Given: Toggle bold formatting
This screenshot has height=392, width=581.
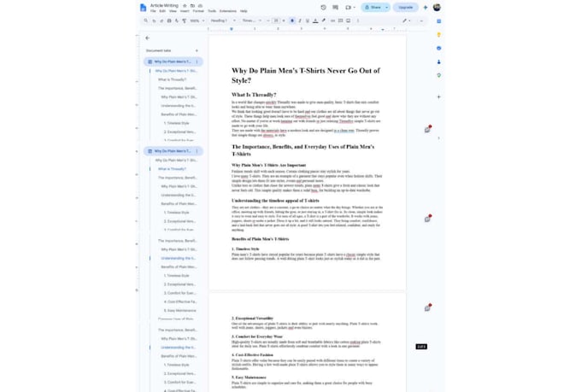Looking at the screenshot, I should coord(292,20).
